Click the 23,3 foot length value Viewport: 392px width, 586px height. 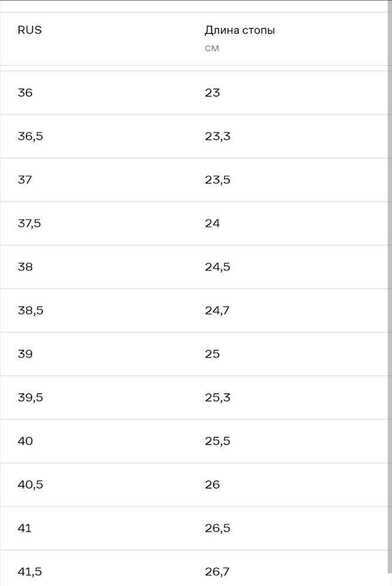(x=217, y=137)
